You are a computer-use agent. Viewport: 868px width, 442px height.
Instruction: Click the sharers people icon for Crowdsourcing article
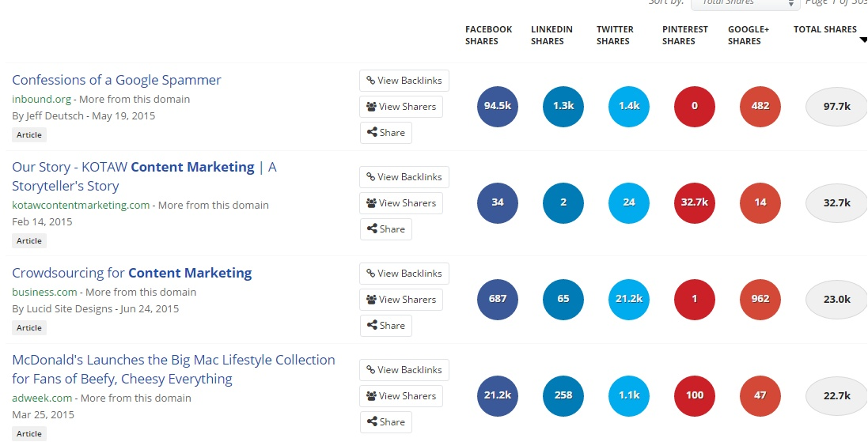[371, 300]
